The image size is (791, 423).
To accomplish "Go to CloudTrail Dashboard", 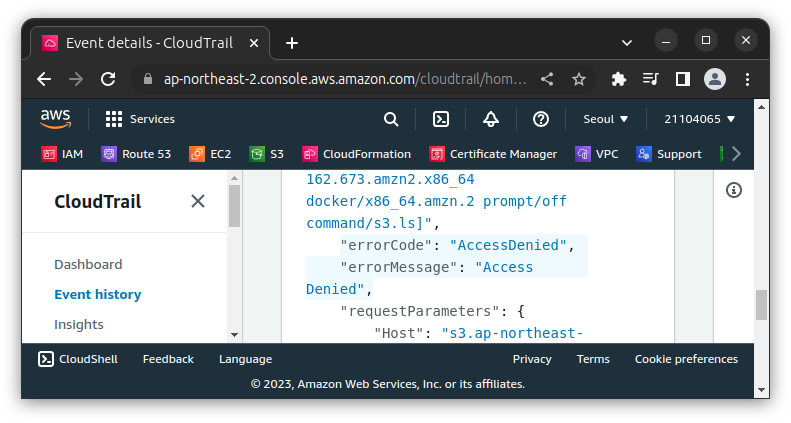I will coord(88,264).
